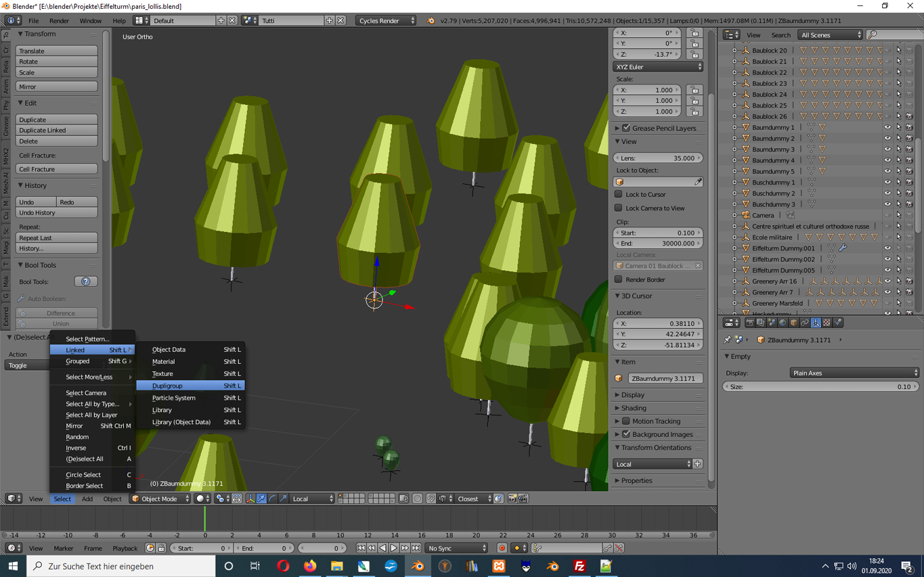Expand the Eiffelturm Dummy.001 tree item
This screenshot has width=924, height=577.
coord(734,248)
